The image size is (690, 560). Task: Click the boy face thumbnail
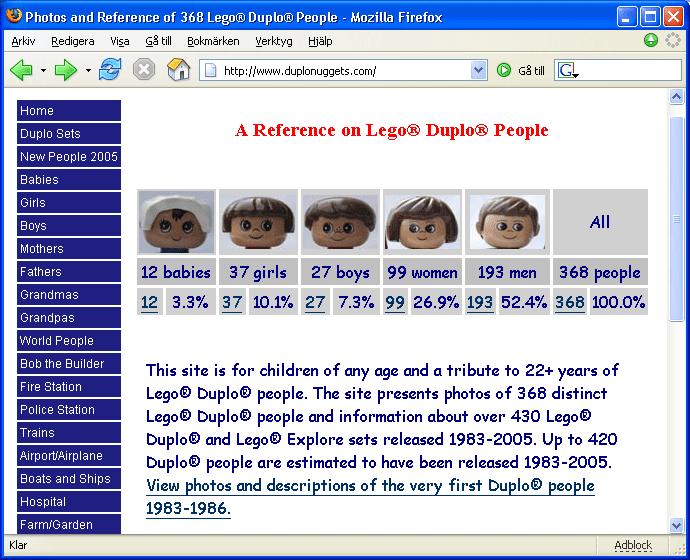pos(340,222)
